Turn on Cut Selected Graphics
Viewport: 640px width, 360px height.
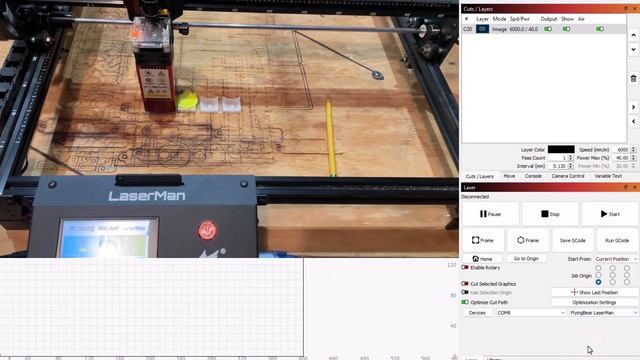[x=465, y=283]
